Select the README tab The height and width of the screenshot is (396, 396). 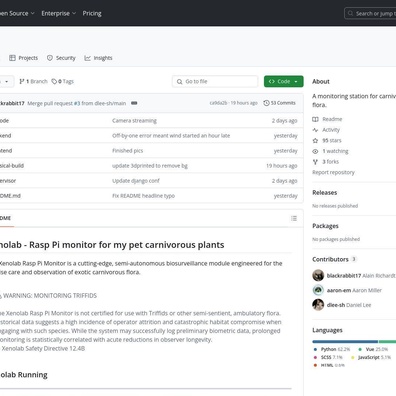[6, 218]
